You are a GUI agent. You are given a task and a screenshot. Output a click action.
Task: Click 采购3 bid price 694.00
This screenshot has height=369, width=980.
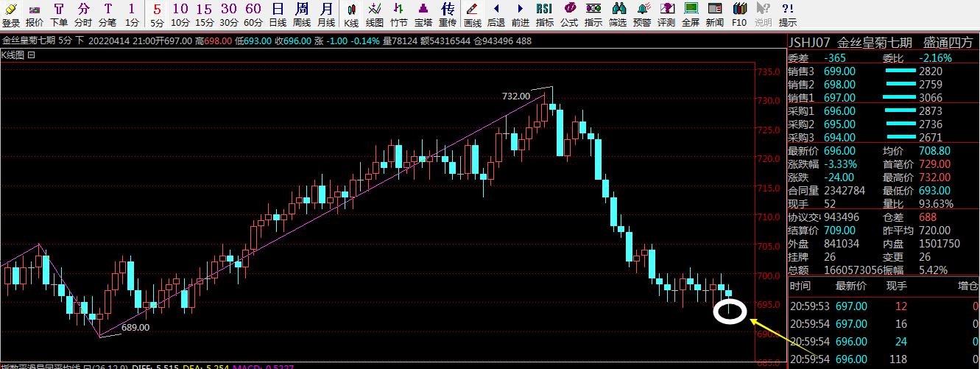point(841,138)
